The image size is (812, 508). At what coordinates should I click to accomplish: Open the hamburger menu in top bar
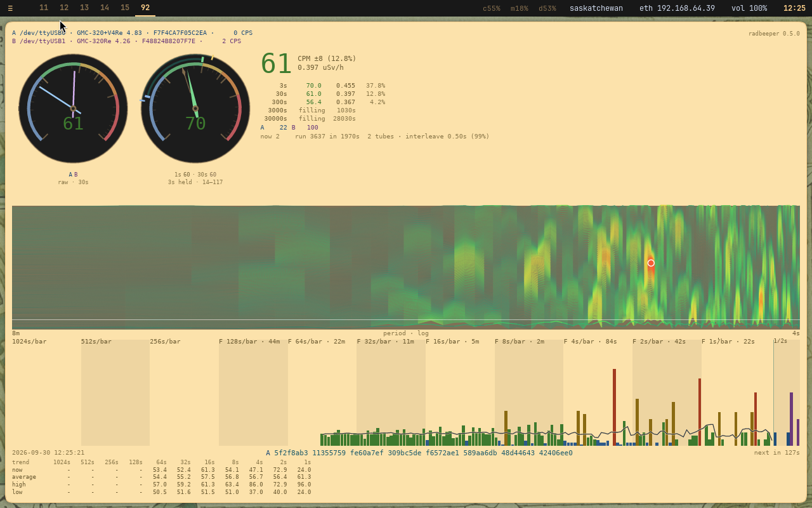[10, 8]
